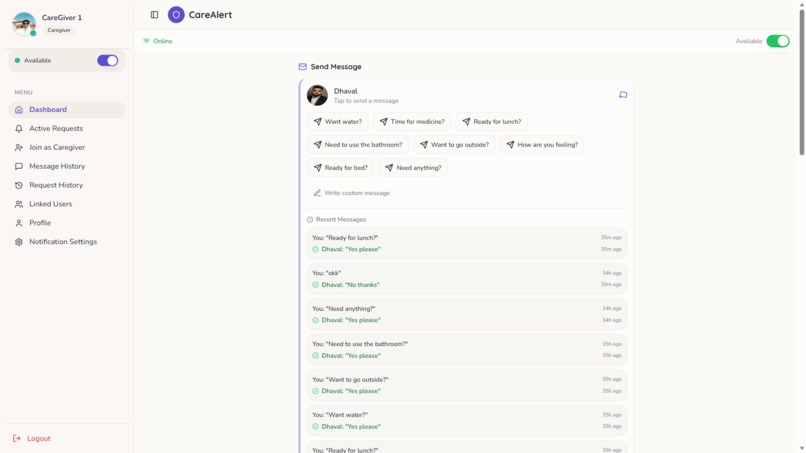Screen dimensions: 806x453
Task: Click the Message History chat icon
Action: coord(19,166)
